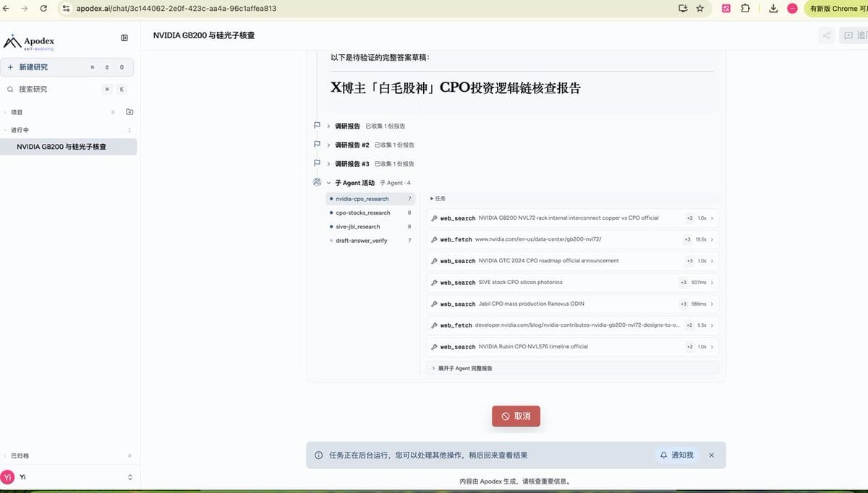Click the browser back arrow
Image resolution: width=868 pixels, height=493 pixels.
tap(7, 9)
